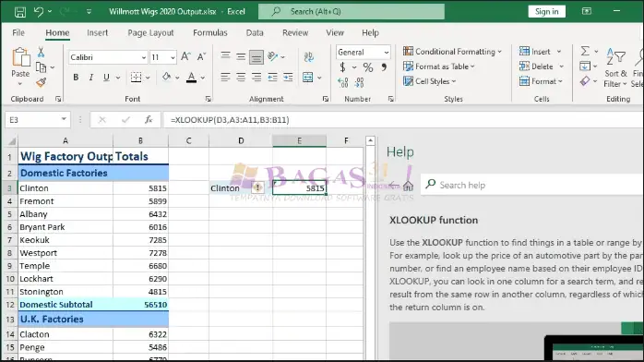Click the Wrap Text icon
Viewport: 644px width, 362px height.
[x=308, y=56]
